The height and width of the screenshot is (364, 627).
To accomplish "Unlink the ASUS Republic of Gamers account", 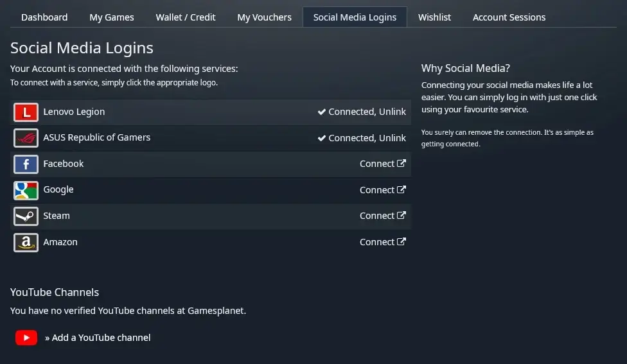I will [x=392, y=138].
